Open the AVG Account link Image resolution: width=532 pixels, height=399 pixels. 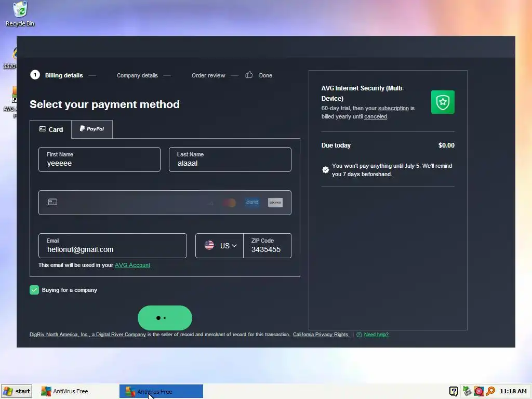point(132,265)
